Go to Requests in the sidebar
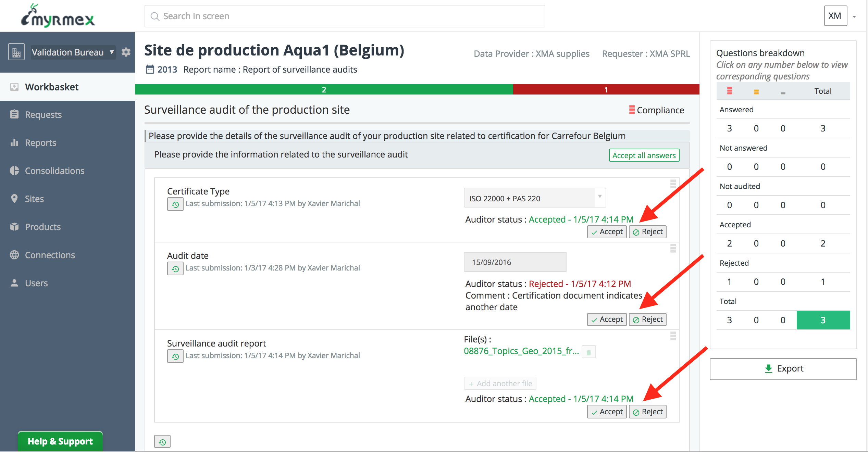 (43, 115)
